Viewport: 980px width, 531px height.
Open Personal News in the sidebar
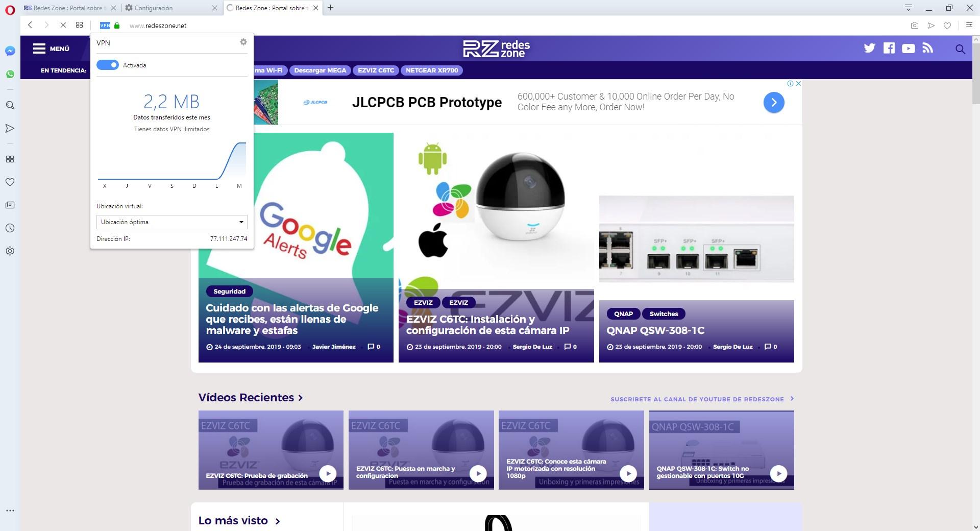tap(10, 205)
